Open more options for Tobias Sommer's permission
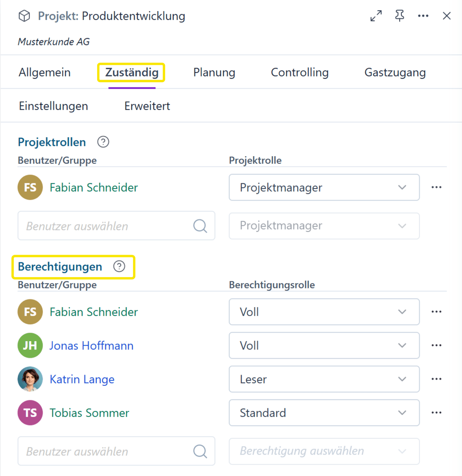 436,413
